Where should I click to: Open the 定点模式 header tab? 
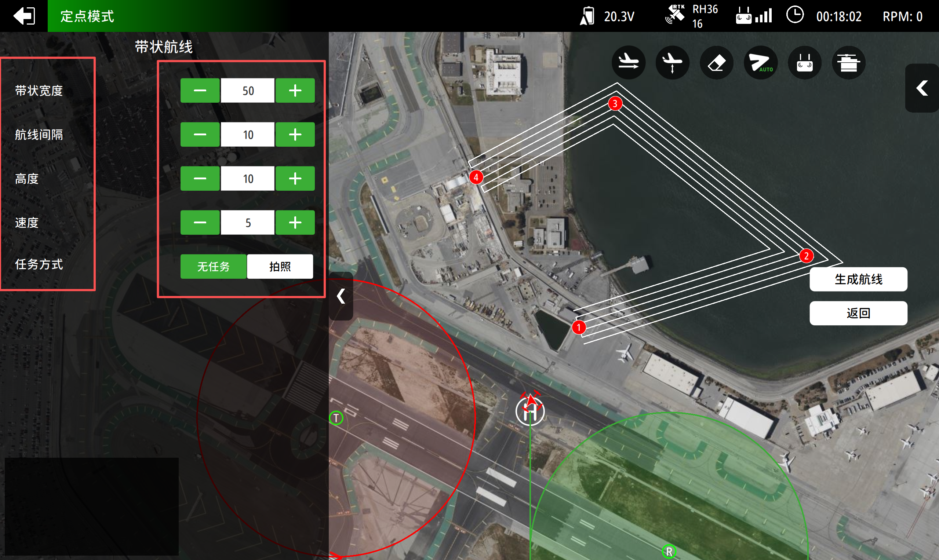click(87, 16)
